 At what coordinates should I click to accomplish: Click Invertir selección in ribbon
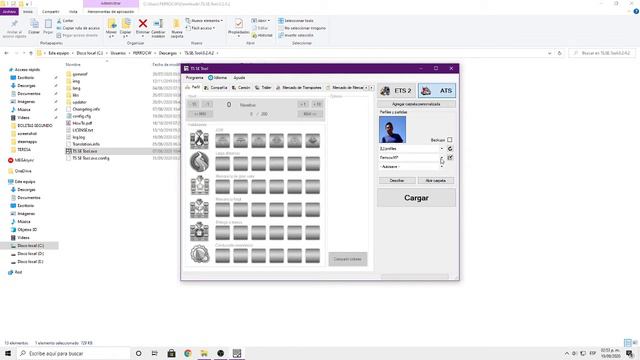[296, 36]
